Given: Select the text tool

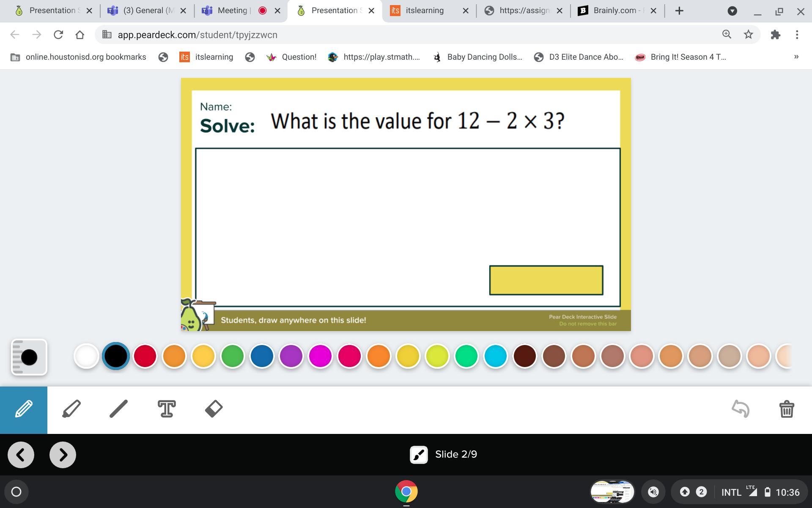Looking at the screenshot, I should tap(167, 409).
